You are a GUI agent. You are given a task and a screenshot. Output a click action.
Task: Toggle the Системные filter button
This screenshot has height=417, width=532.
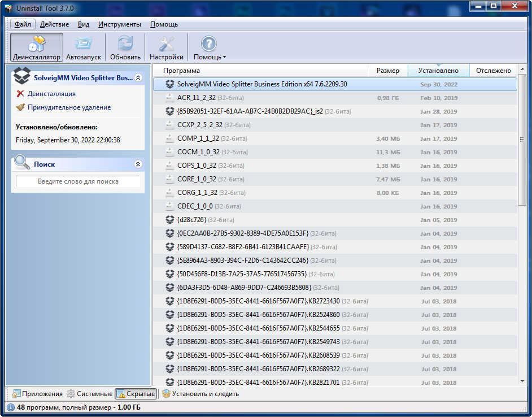[89, 394]
